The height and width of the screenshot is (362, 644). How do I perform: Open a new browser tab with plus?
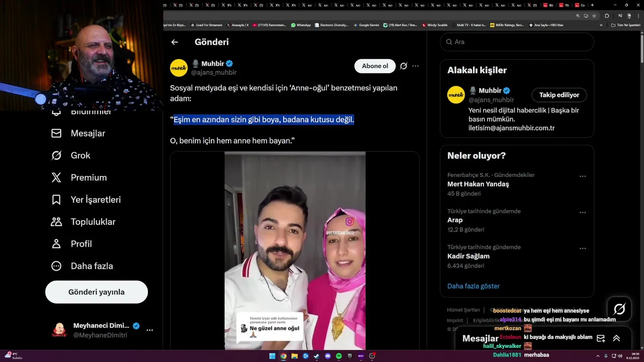pyautogui.click(x=592, y=5)
